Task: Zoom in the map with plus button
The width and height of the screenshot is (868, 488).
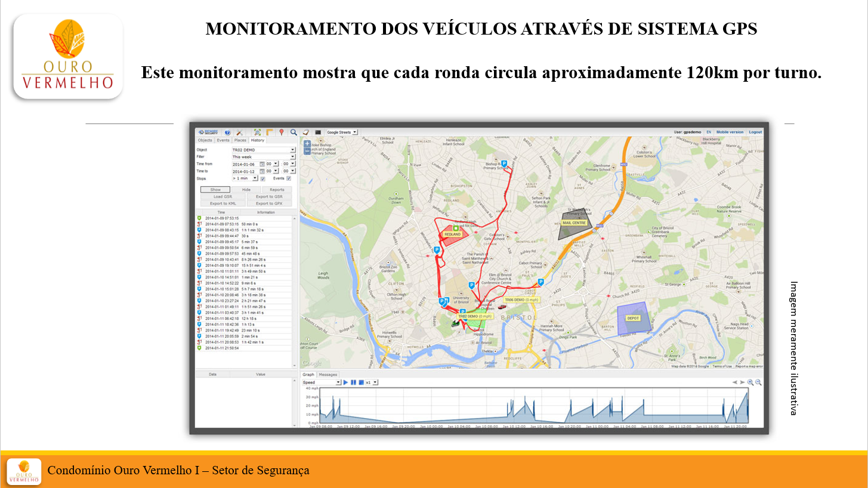Action: pos(307,144)
